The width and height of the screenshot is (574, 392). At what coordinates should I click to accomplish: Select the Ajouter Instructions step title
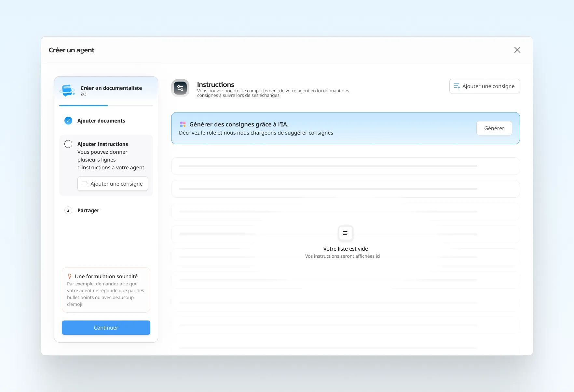102,144
